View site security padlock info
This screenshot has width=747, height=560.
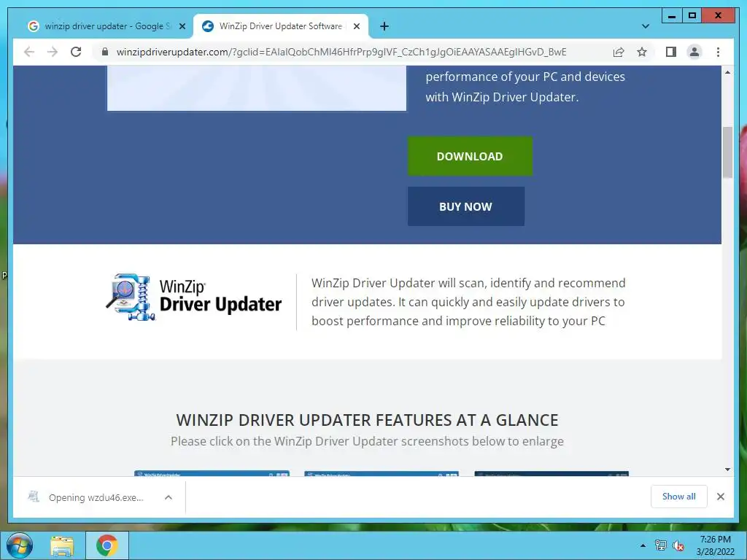105,52
